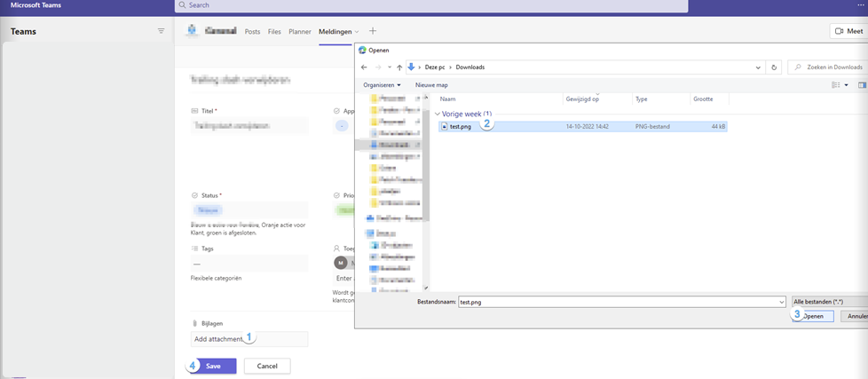Add a new tab with plus icon
This screenshot has height=379, width=868.
pyautogui.click(x=373, y=31)
